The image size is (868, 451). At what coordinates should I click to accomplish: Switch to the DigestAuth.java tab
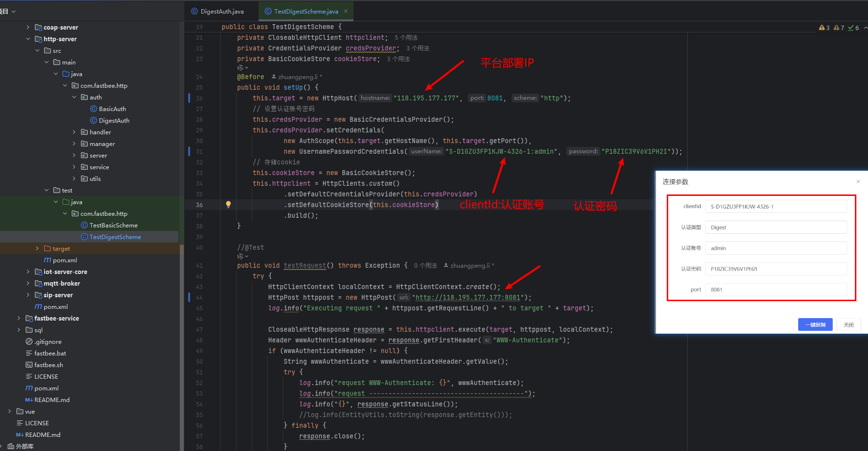(222, 11)
